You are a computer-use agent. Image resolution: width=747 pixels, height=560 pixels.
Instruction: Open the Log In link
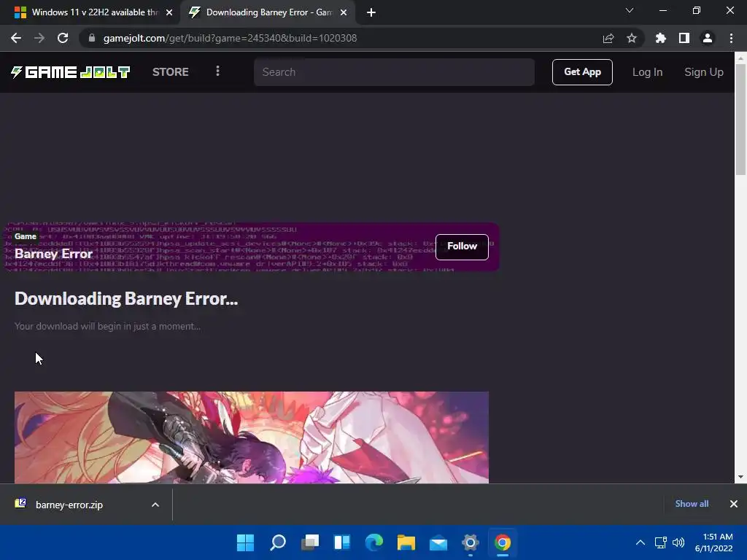coord(647,72)
